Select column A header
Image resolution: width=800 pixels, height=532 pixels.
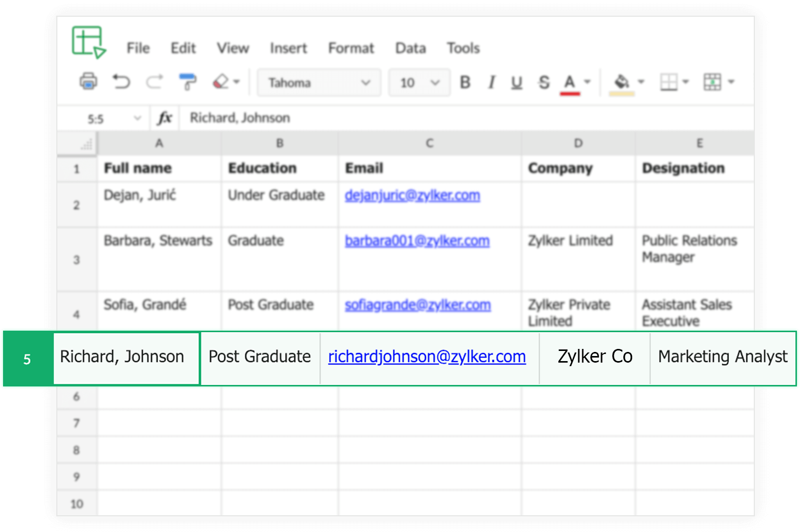159,144
